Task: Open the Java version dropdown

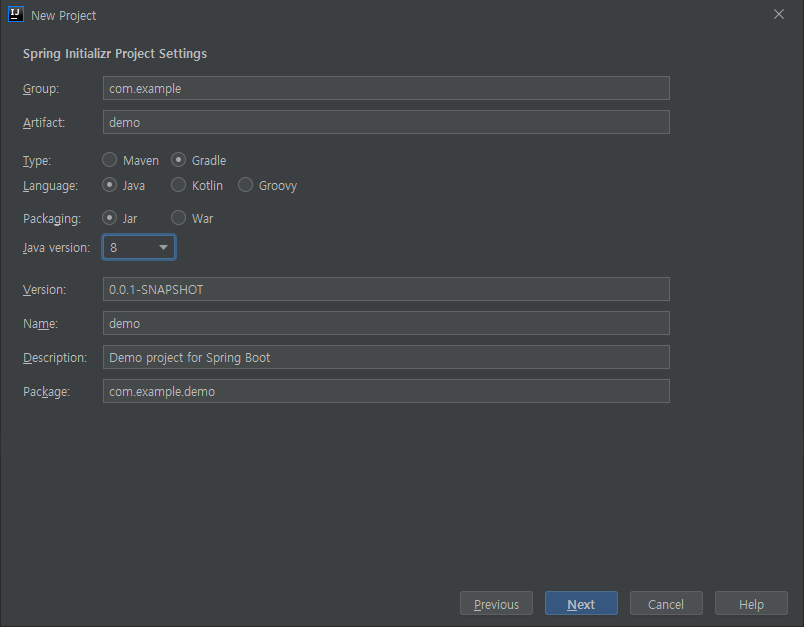Action: (x=139, y=248)
